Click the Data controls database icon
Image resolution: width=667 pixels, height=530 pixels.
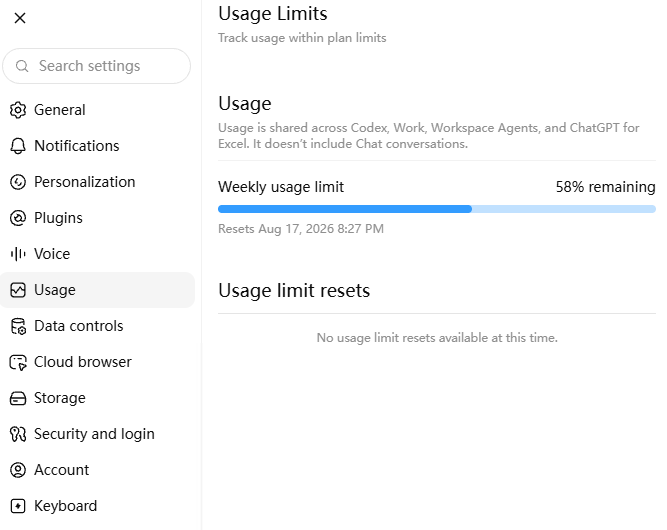(x=18, y=326)
